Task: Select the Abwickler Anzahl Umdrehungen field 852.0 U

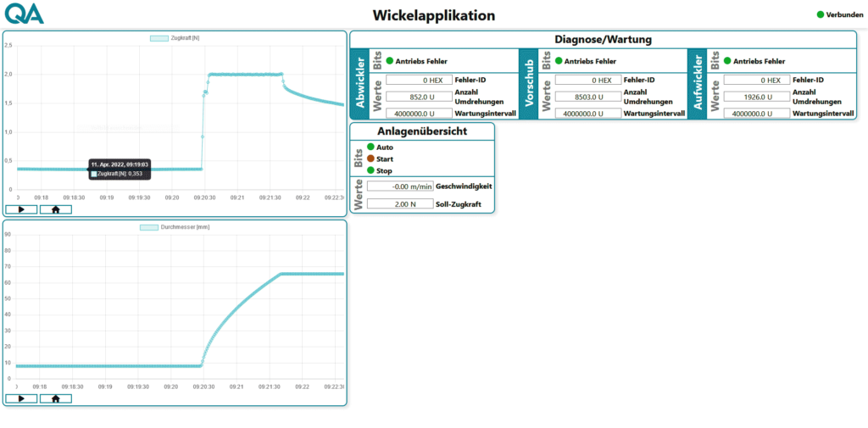Action: click(419, 97)
